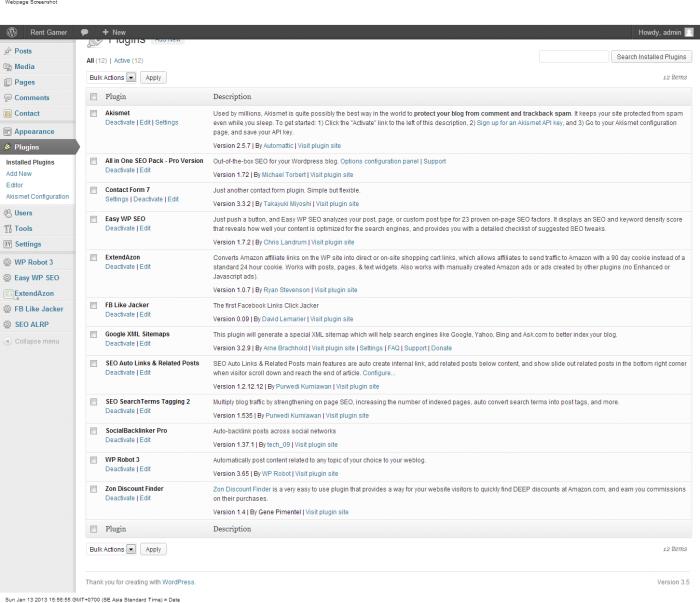Screen dimensions: 700x603
Task: Open Installed Plugins submenu item
Action: coord(30,162)
